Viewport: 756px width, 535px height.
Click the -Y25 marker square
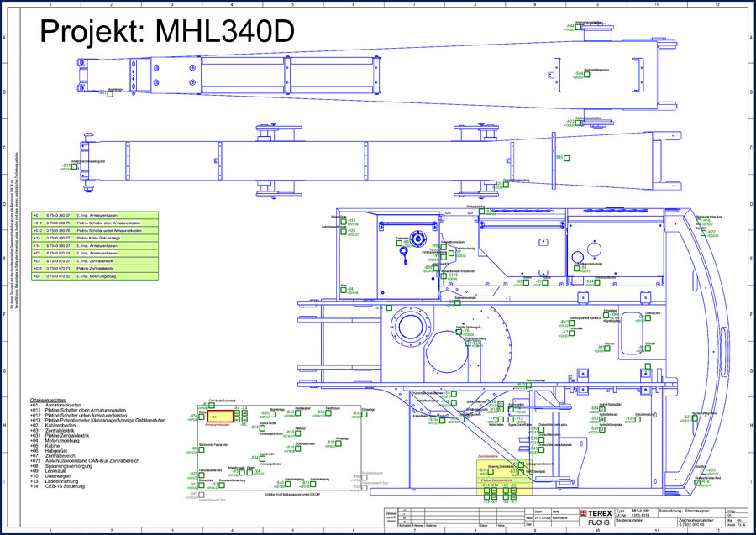tap(638, 419)
